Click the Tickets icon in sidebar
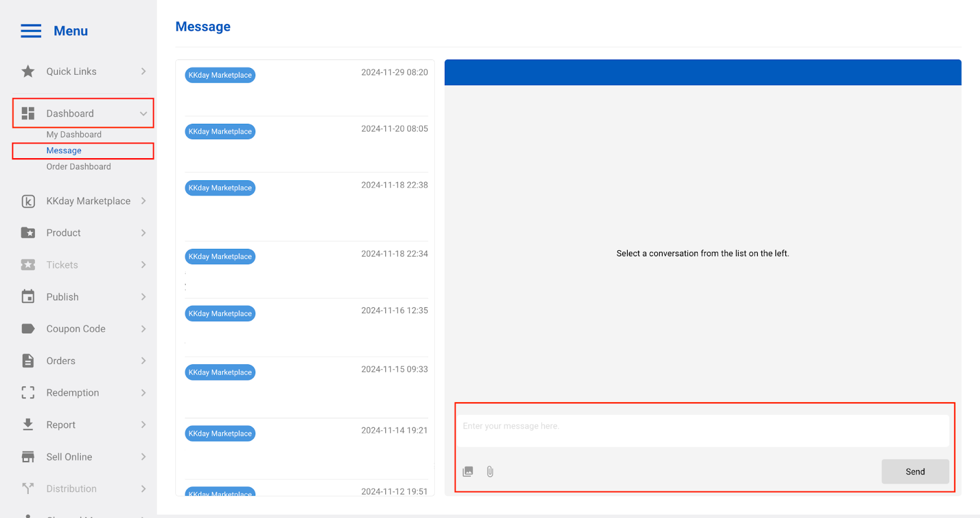The width and height of the screenshot is (980, 518). (28, 265)
